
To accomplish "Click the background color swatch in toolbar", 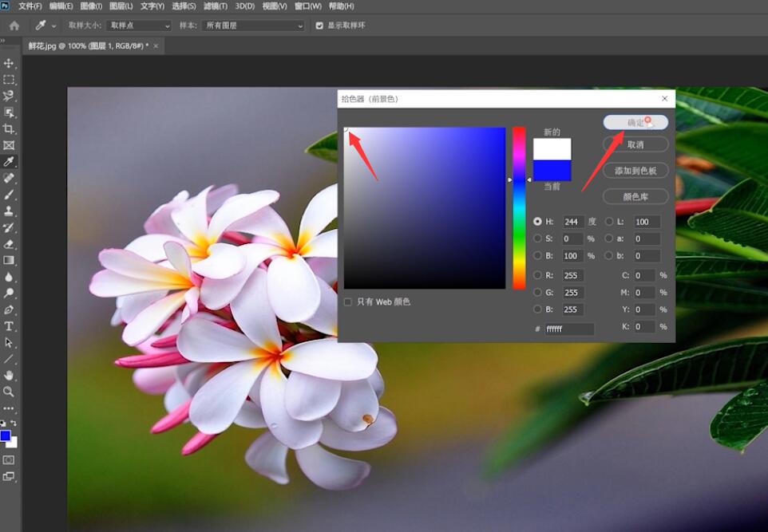I will pyautogui.click(x=14, y=443).
